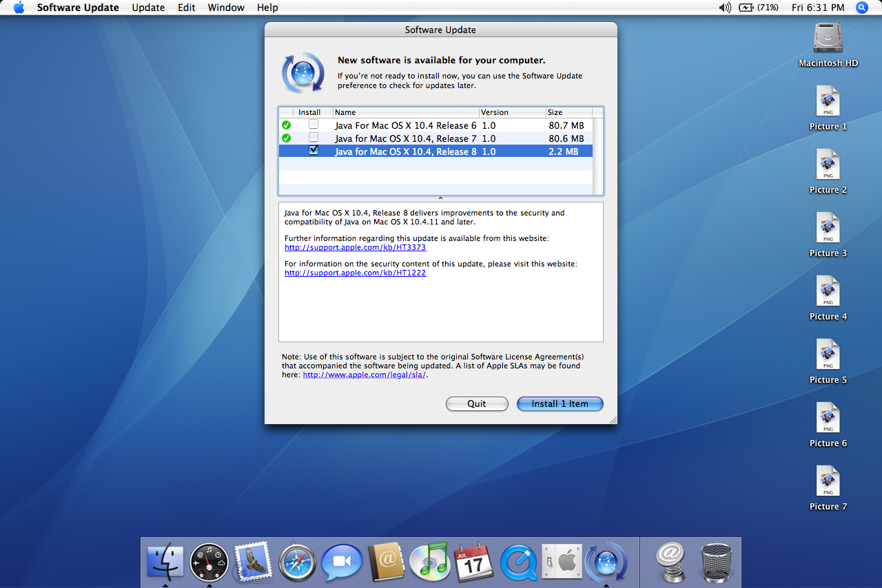Screen dimensions: 882x588
Task: Open the Window menu
Action: click(x=226, y=8)
